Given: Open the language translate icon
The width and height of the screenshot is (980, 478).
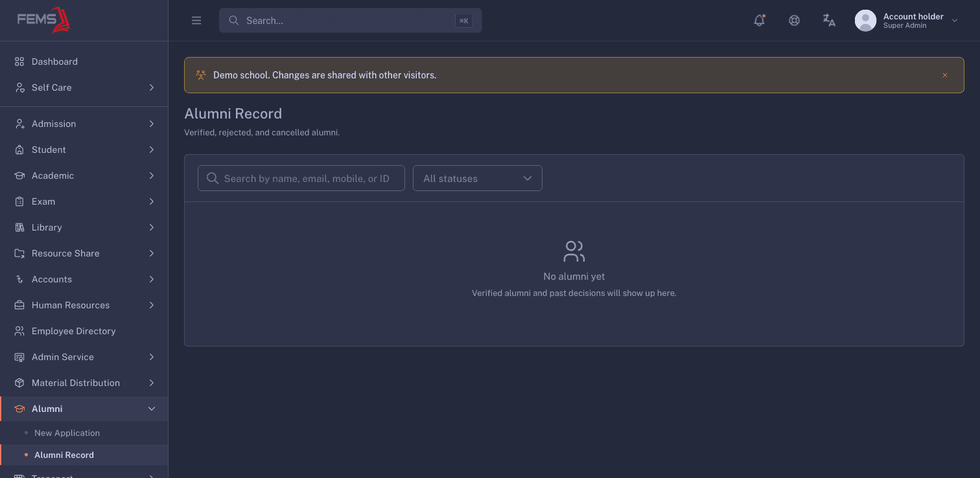Looking at the screenshot, I should (x=829, y=20).
